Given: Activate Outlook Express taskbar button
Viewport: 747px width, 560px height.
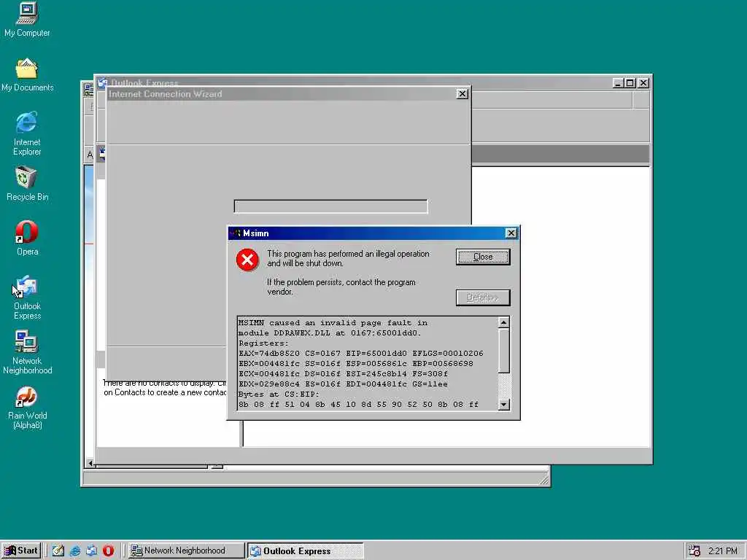Looking at the screenshot, I should [x=306, y=551].
